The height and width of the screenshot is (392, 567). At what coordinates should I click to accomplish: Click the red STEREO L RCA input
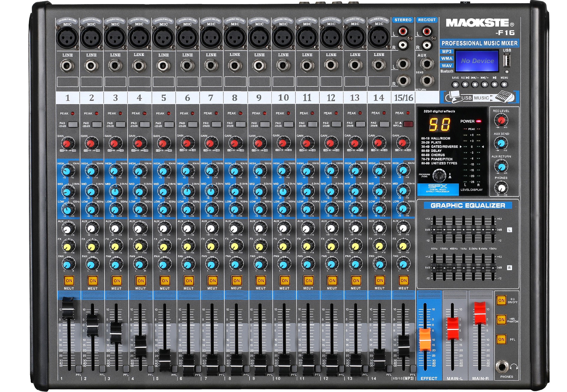(x=403, y=31)
